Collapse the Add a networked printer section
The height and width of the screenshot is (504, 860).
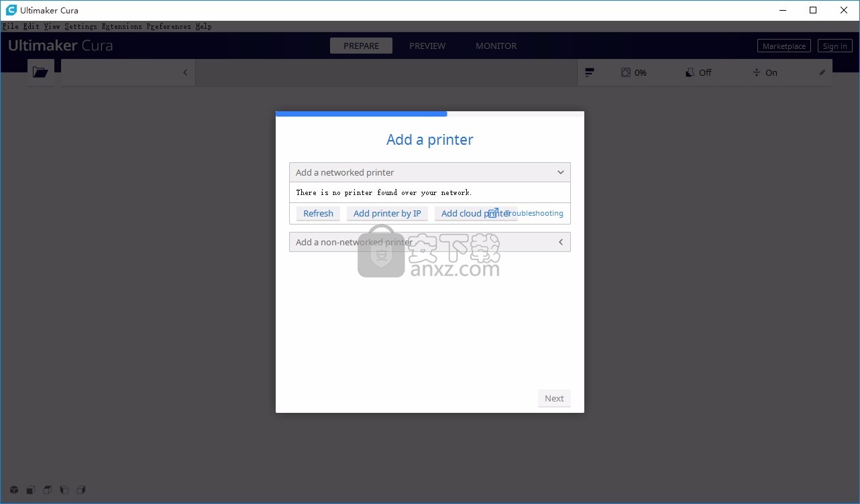tap(561, 172)
